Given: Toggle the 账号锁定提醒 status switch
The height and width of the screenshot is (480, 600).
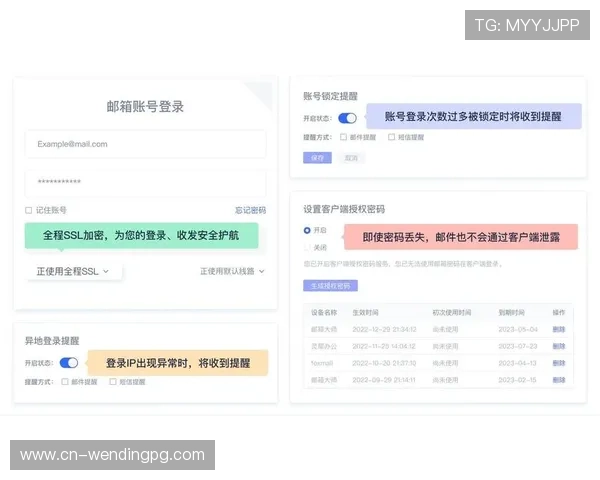Looking at the screenshot, I should tap(347, 118).
